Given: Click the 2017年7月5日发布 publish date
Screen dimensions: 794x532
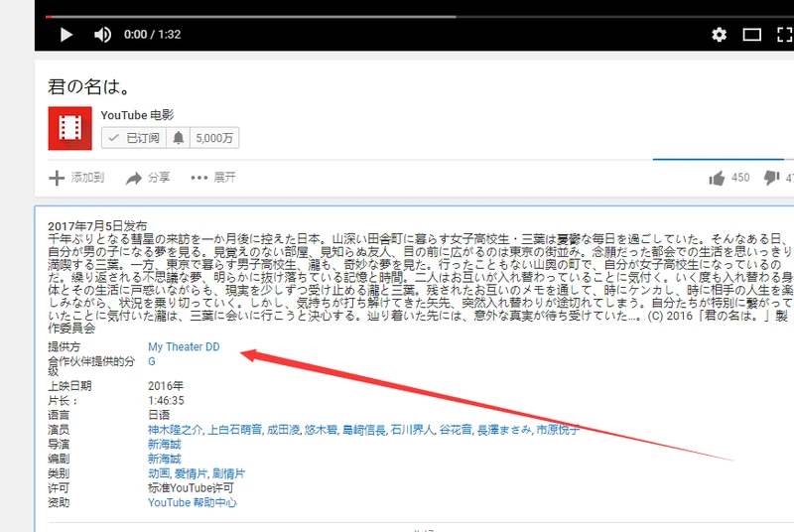Looking at the screenshot, I should click(x=97, y=225).
